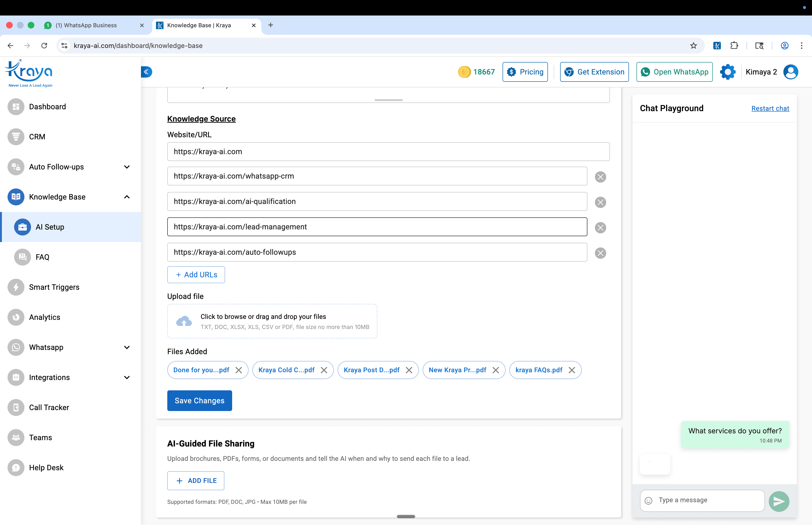Reload the page in Chrome
This screenshot has width=812, height=525.
point(44,45)
